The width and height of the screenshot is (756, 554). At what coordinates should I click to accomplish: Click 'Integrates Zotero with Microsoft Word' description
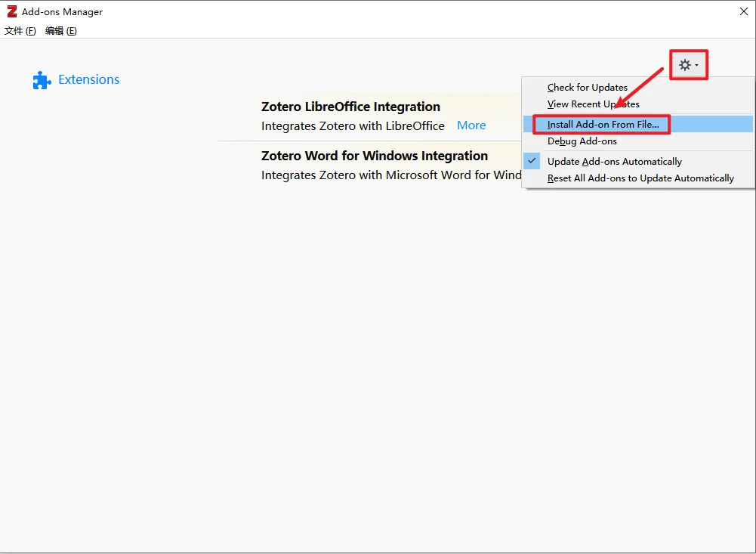[391, 175]
